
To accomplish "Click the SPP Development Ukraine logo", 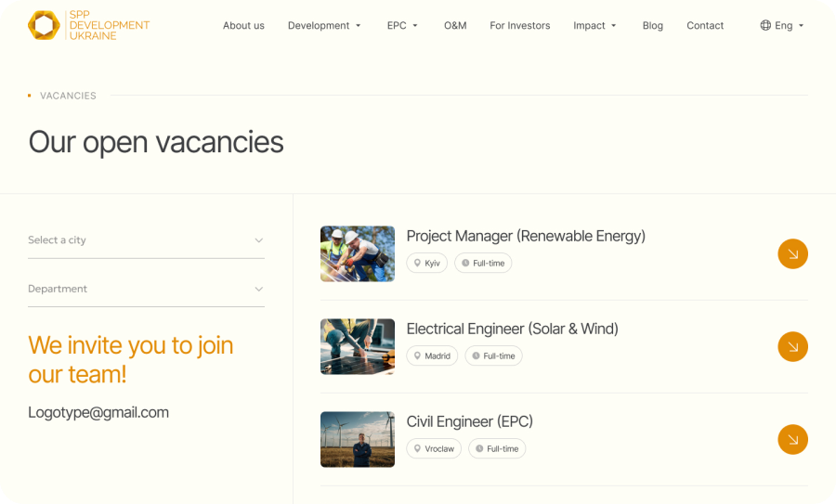I will pyautogui.click(x=88, y=25).
